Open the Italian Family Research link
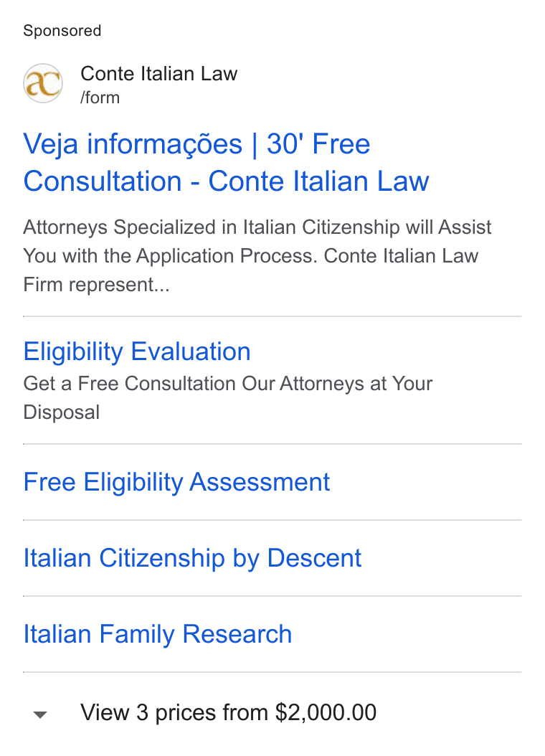545x756 pixels. coord(158,633)
